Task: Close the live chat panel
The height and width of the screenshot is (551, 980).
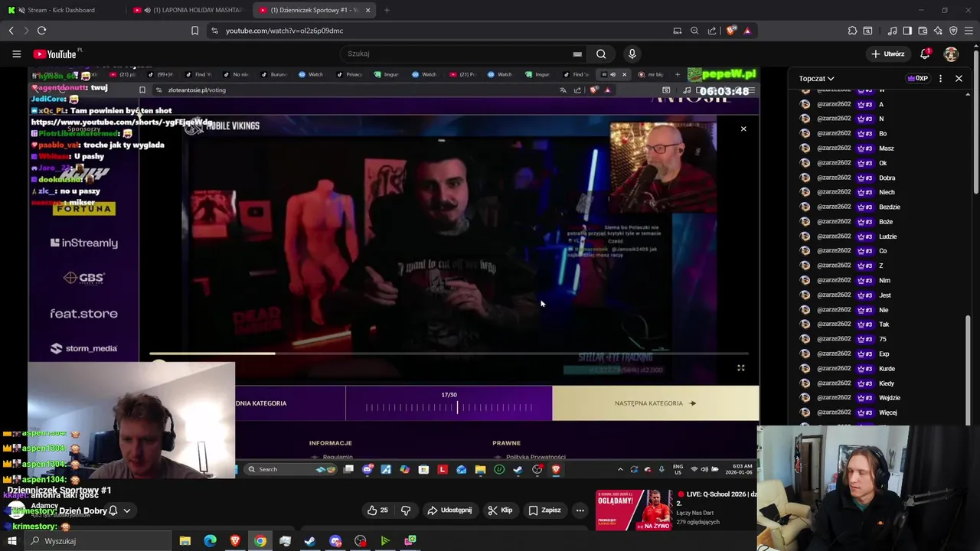Action: pos(959,78)
